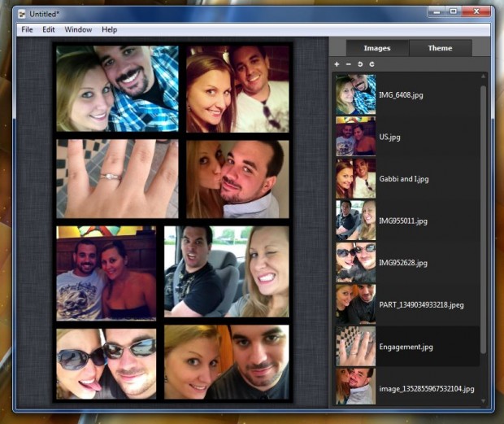The width and height of the screenshot is (504, 424).
Task: Click the Engagement.jpg file name
Action: point(406,347)
